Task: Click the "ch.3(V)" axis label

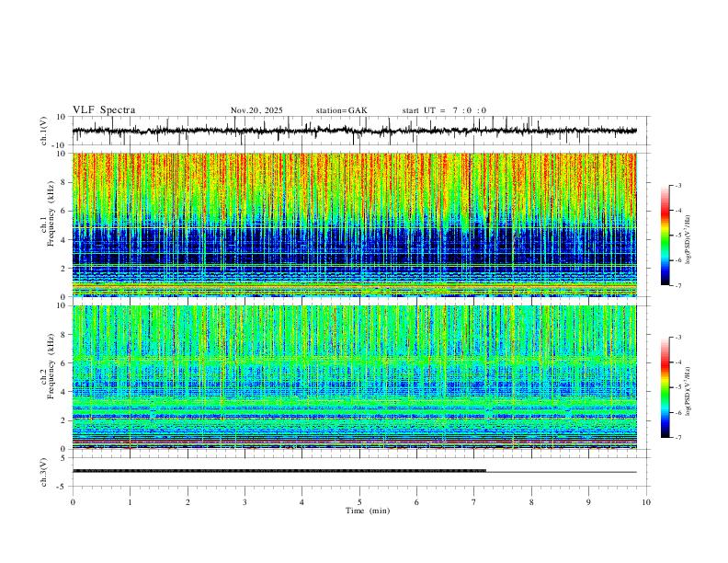Action: (x=44, y=472)
